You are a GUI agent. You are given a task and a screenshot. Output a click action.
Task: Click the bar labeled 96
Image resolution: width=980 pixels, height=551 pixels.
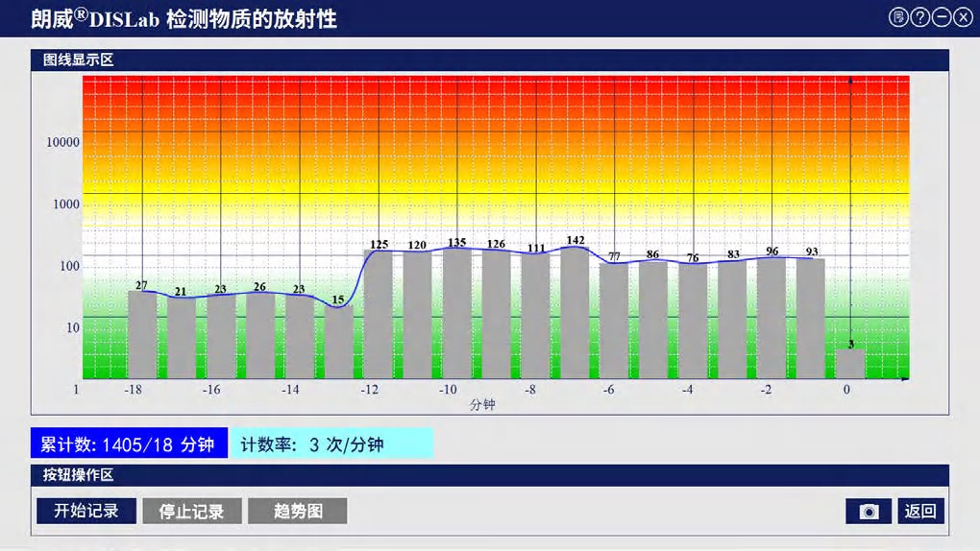[x=772, y=317]
